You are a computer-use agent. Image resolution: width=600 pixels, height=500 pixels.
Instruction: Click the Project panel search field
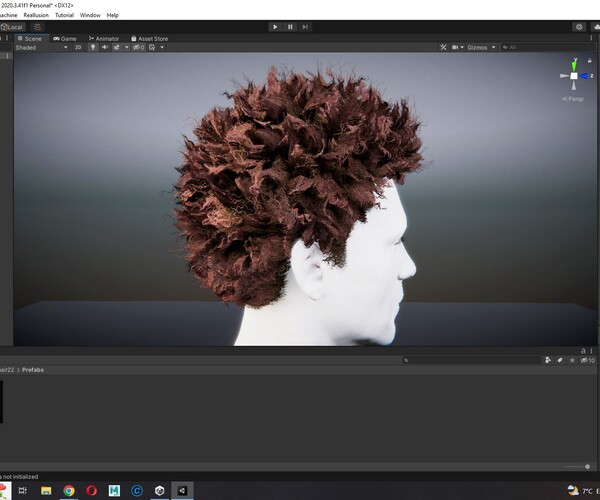pos(471,360)
